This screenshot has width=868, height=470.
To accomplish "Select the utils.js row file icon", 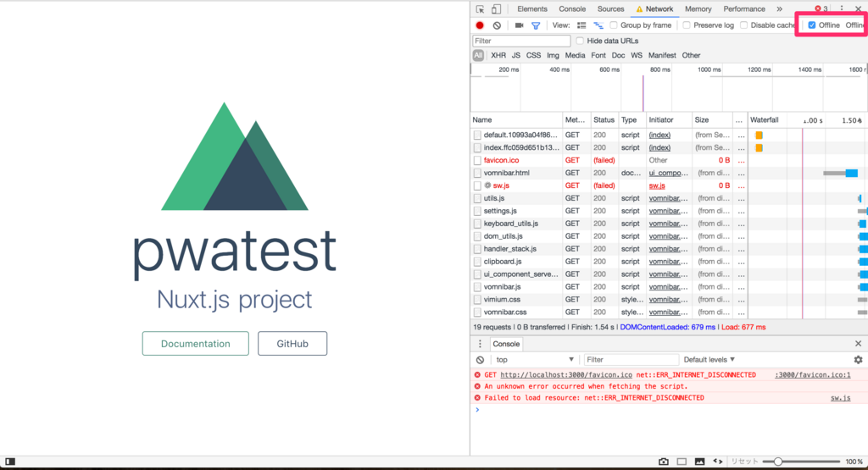I will point(477,198).
